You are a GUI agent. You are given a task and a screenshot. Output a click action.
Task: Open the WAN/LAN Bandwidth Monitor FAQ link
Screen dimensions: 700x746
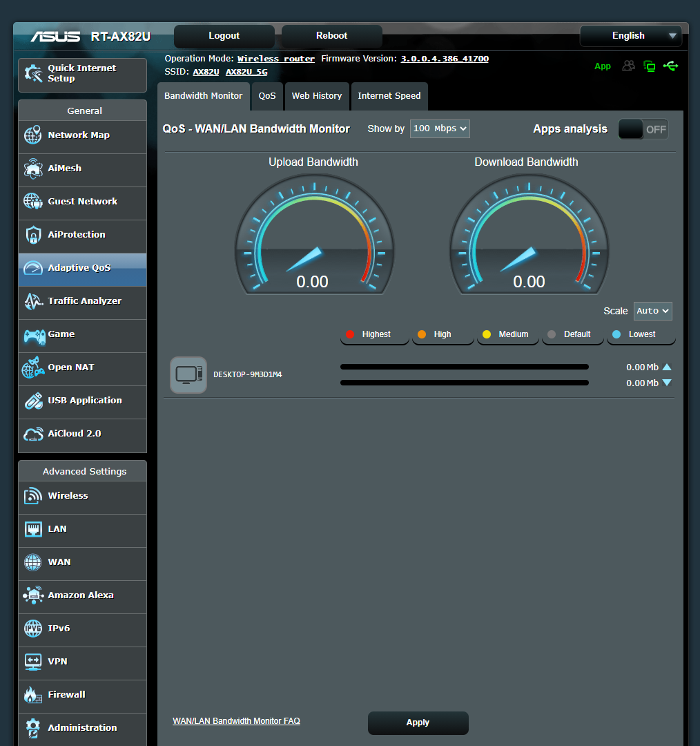click(236, 720)
